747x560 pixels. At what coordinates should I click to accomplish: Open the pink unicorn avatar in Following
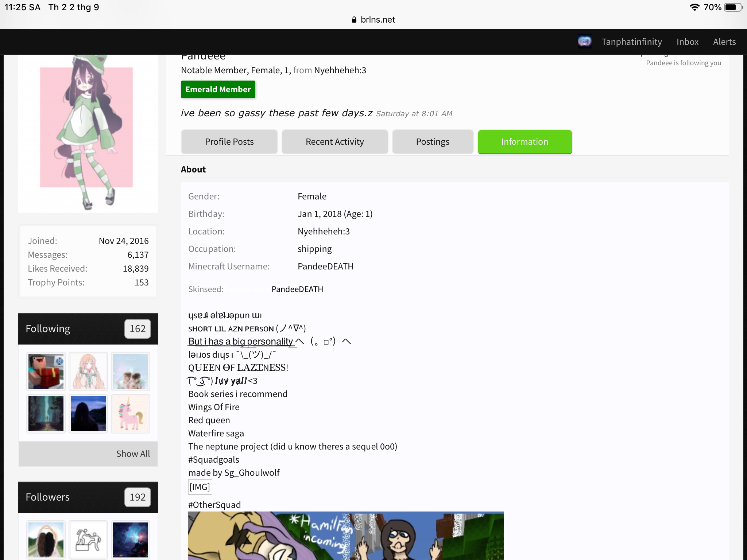point(131,414)
